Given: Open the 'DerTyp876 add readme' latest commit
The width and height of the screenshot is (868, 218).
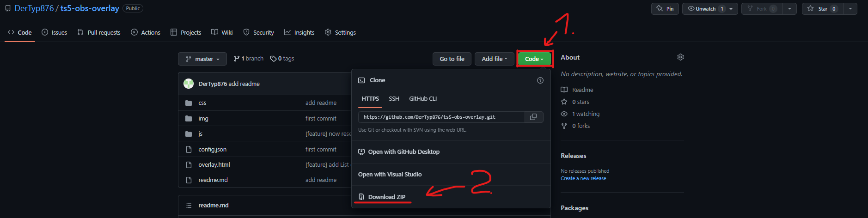Looking at the screenshot, I should point(244,84).
